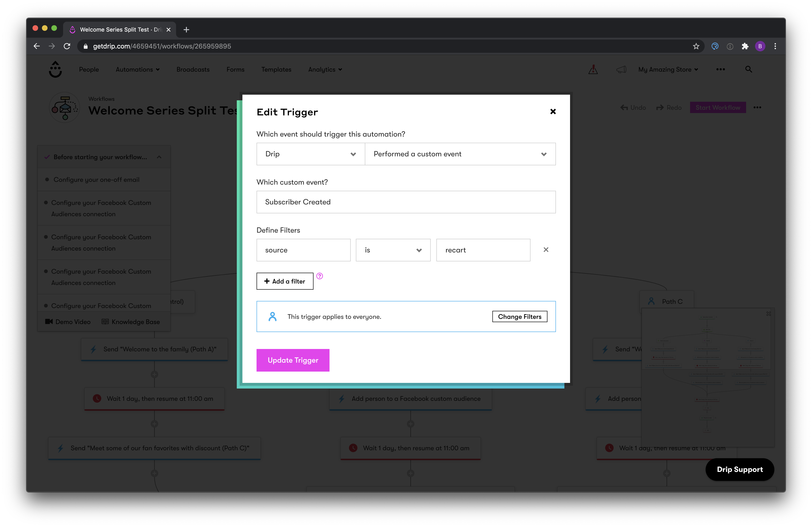This screenshot has height=527, width=812.
Task: Reload the browser page
Action: [67, 46]
